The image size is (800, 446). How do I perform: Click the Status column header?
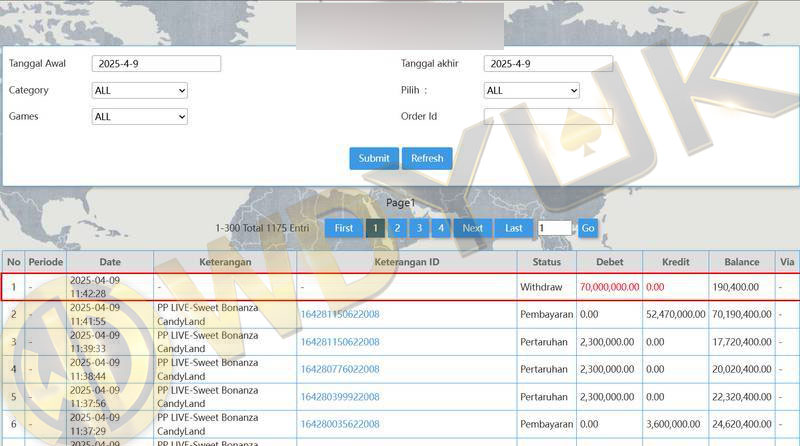pyautogui.click(x=546, y=262)
